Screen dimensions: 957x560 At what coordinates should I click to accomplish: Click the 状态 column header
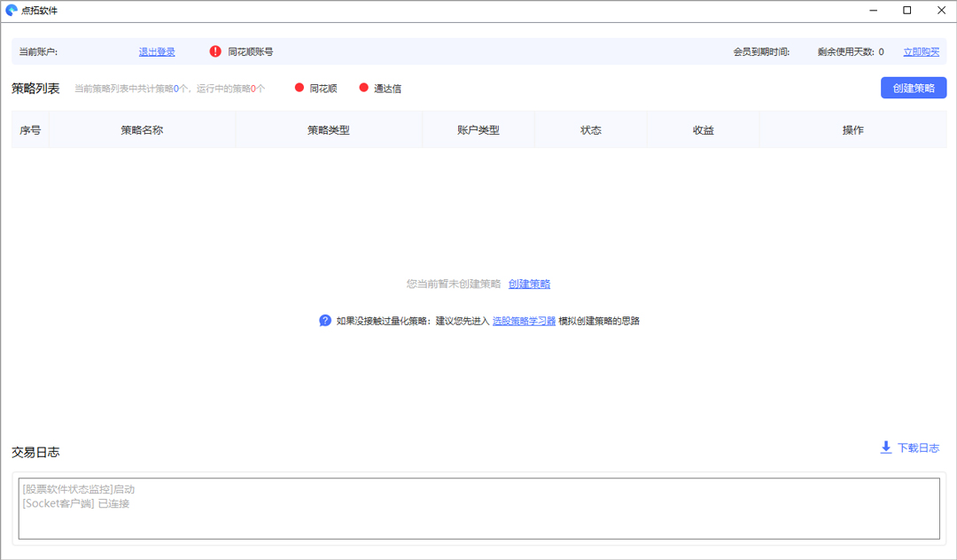[x=591, y=130]
